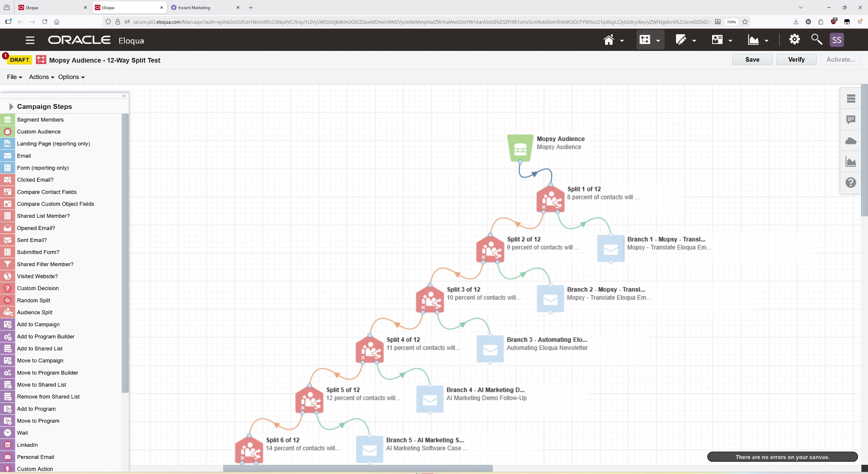The width and height of the screenshot is (868, 474).
Task: Select the Branch 1 email step icon
Action: (611, 248)
